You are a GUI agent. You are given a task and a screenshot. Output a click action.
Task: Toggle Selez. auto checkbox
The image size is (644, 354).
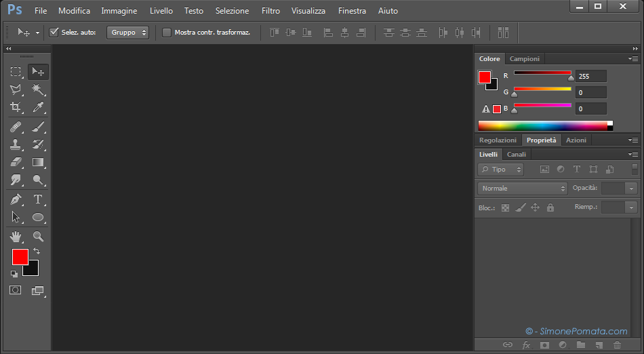pos(54,32)
